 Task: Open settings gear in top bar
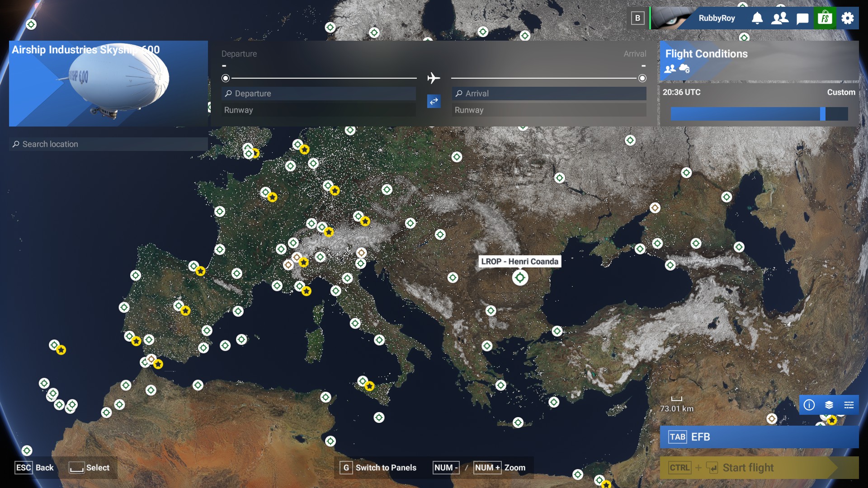[848, 18]
